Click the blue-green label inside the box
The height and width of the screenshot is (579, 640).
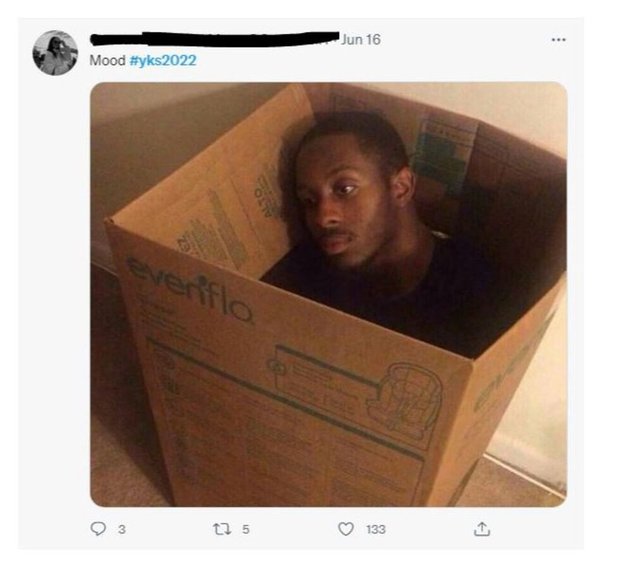pos(443,157)
